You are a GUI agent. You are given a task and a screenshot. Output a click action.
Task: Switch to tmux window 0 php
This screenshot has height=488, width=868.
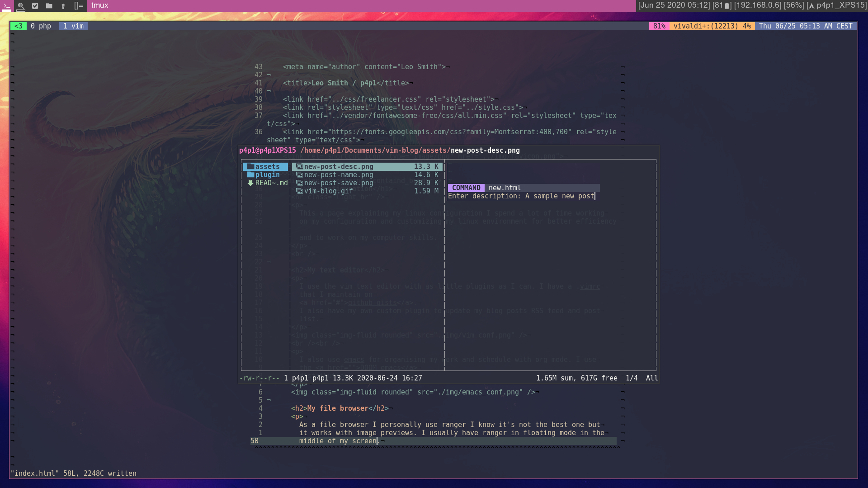[41, 26]
